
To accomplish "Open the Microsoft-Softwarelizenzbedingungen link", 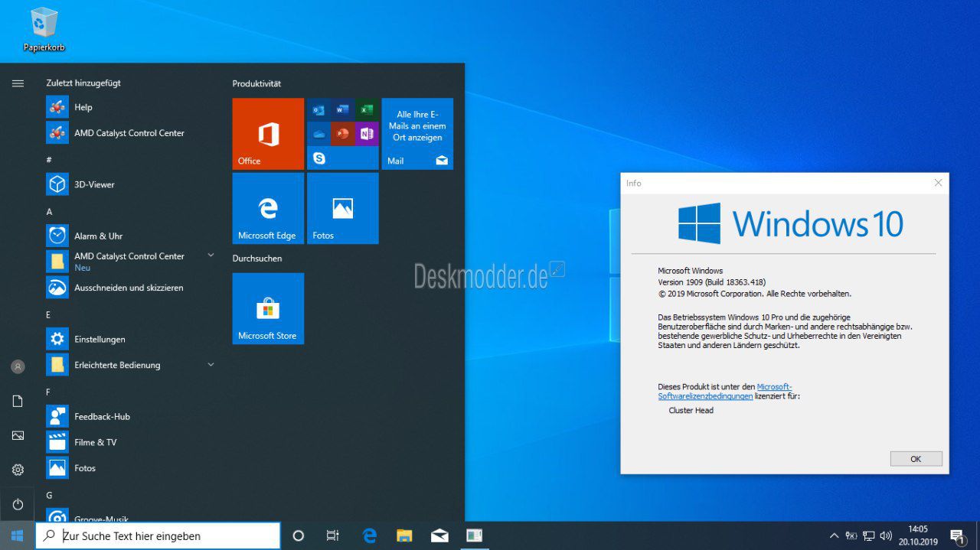I will pyautogui.click(x=725, y=392).
